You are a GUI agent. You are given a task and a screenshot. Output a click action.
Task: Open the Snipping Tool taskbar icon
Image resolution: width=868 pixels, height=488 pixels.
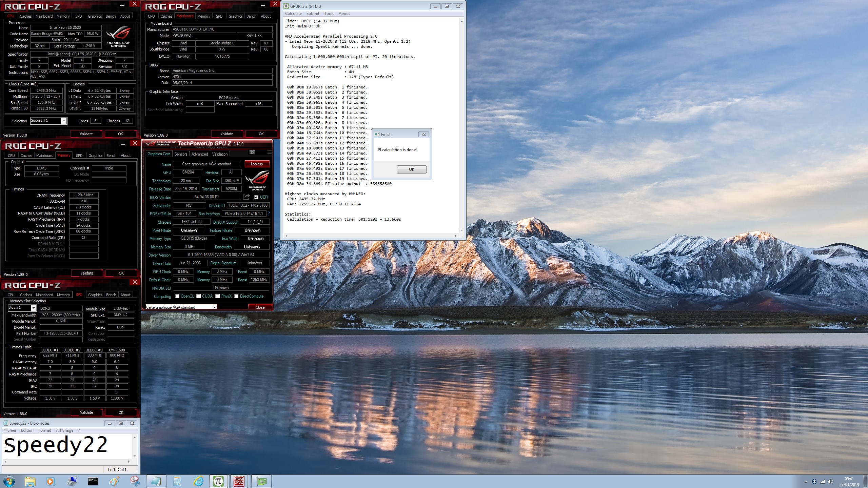click(x=135, y=481)
